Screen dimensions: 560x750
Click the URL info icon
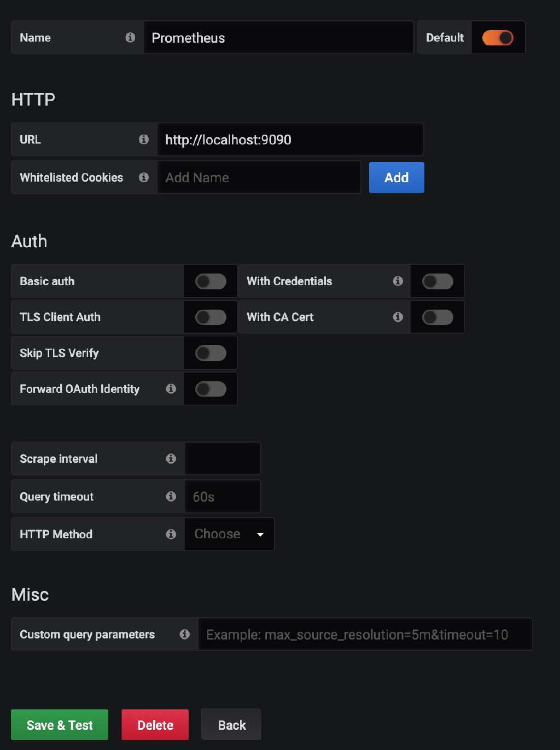pyautogui.click(x=144, y=139)
